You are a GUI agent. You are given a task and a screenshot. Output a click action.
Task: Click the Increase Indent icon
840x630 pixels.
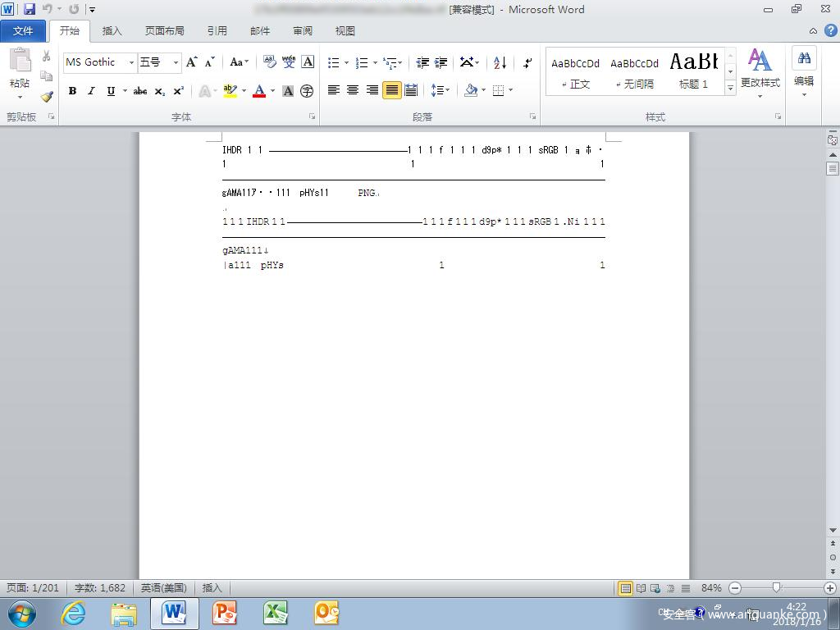click(x=441, y=62)
